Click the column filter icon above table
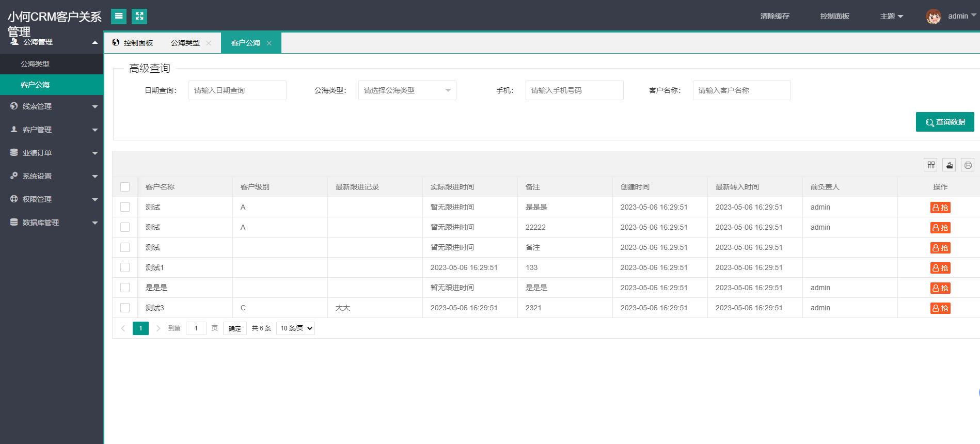 pos(931,165)
